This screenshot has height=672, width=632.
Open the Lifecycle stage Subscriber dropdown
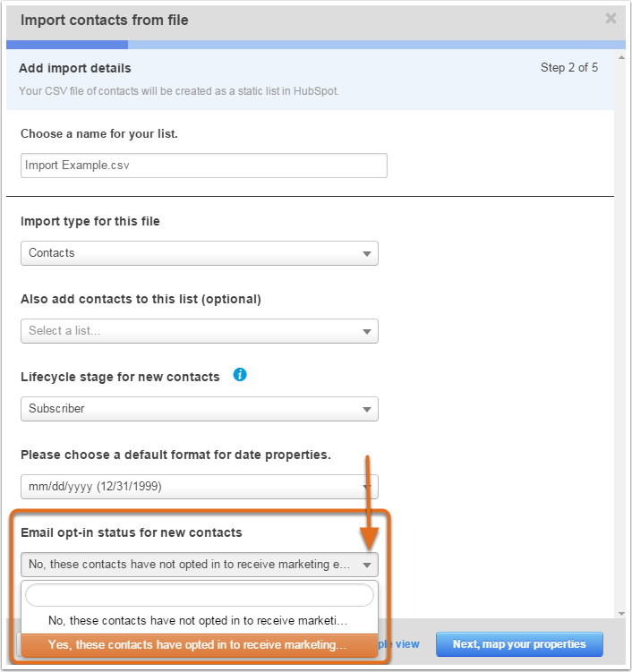pyautogui.click(x=200, y=409)
